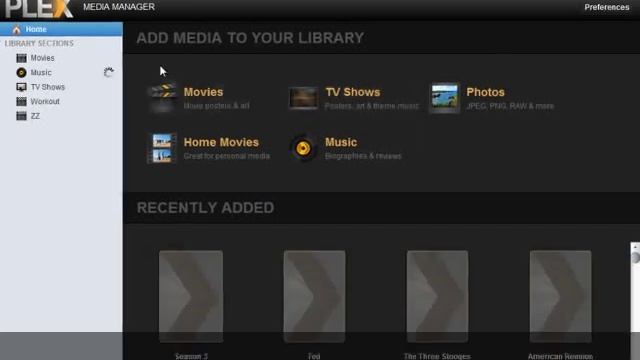
Task: Click the Home Movies filmstrip icon
Action: pos(162,148)
